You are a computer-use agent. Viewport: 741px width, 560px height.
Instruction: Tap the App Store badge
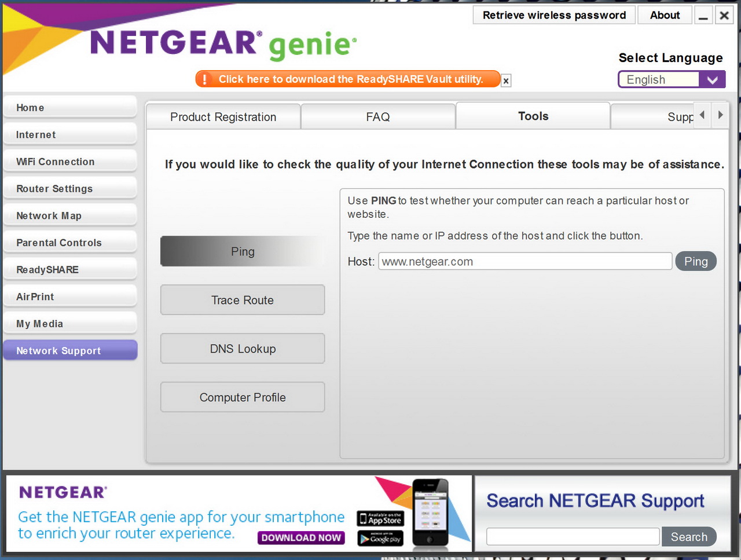coord(380,518)
